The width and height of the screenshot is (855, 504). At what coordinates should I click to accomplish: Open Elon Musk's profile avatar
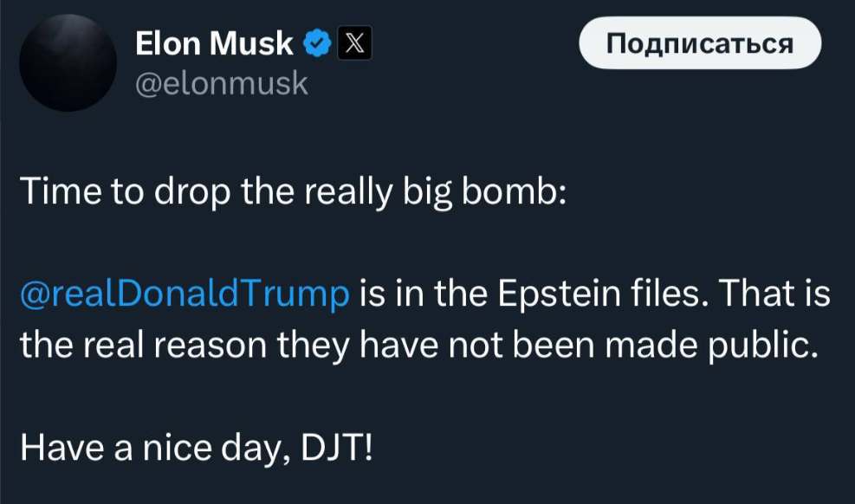(67, 61)
